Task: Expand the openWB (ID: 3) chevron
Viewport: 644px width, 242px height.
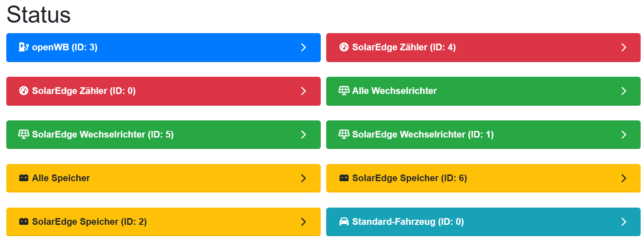Action: click(304, 47)
